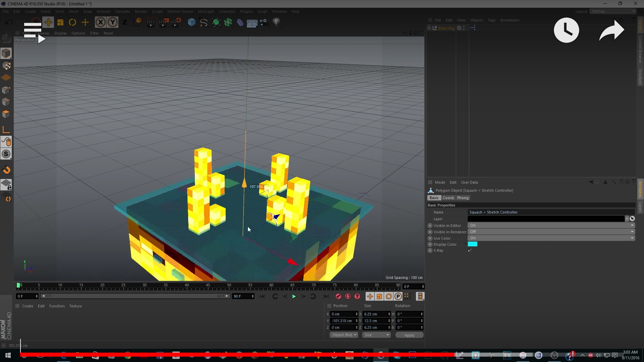Open the Size mode dropdown
This screenshot has width=644, height=362.
[x=376, y=335]
